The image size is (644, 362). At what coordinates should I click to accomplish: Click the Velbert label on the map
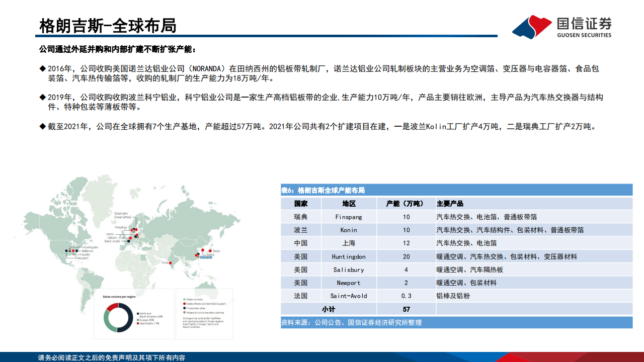tap(113, 238)
